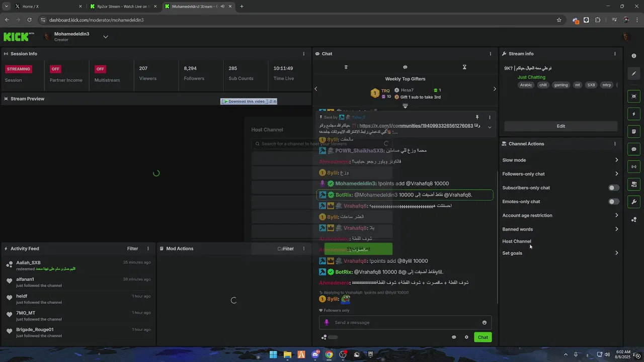Open the Mohamedeldin3 creator channel dropdown
Screen dimensions: 644x362
[x=106, y=37]
